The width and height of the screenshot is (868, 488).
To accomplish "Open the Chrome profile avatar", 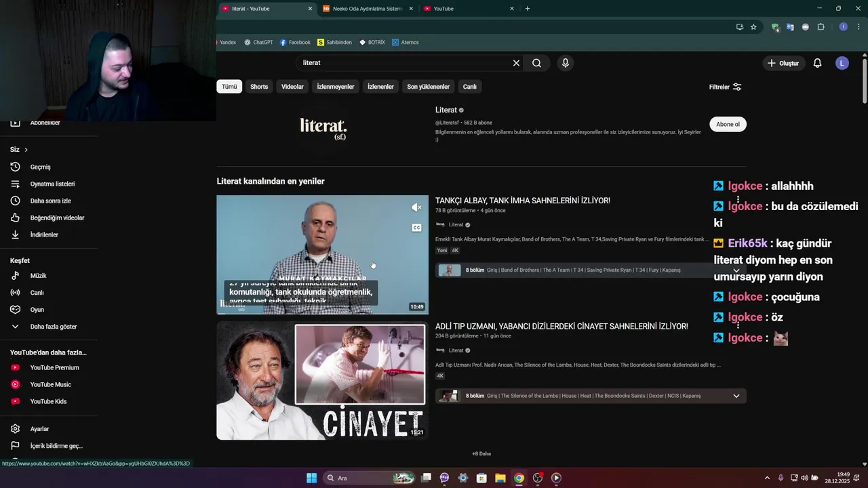I will coord(843,27).
